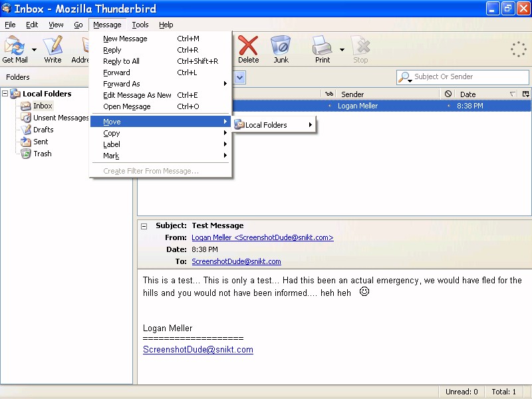Open the Trash folder icon
532x399 pixels.
coord(26,154)
